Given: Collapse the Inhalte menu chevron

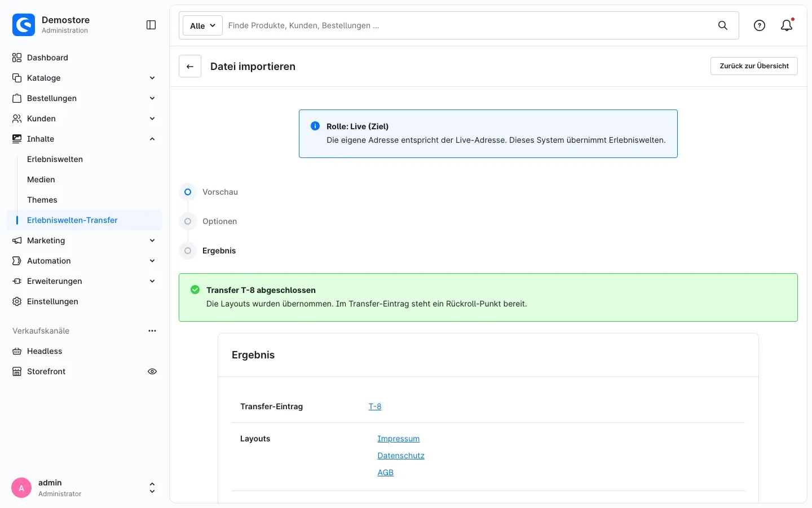Looking at the screenshot, I should (152, 139).
